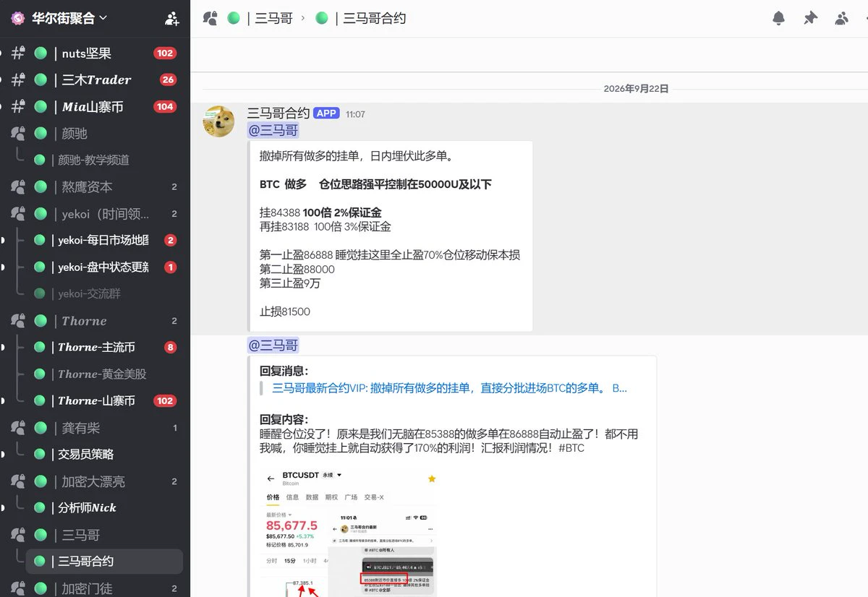This screenshot has height=597, width=868.
Task: Click the forum icon beside 颜驰
Action: point(19,134)
